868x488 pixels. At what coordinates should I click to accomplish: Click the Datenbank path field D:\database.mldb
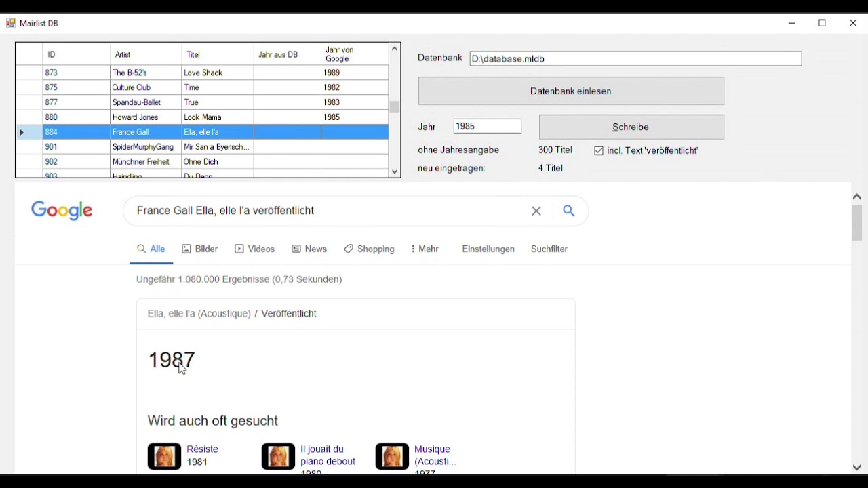tap(635, 59)
